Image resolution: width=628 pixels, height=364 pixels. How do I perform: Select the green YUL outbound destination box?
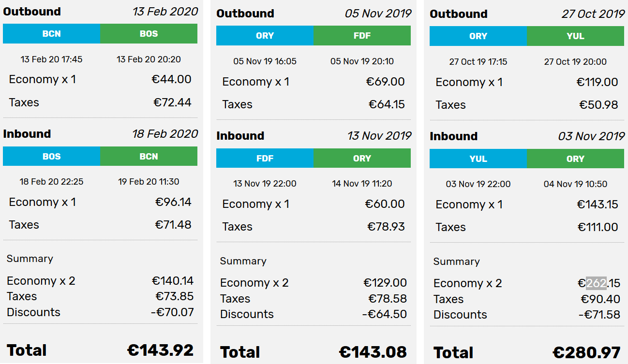click(x=575, y=36)
